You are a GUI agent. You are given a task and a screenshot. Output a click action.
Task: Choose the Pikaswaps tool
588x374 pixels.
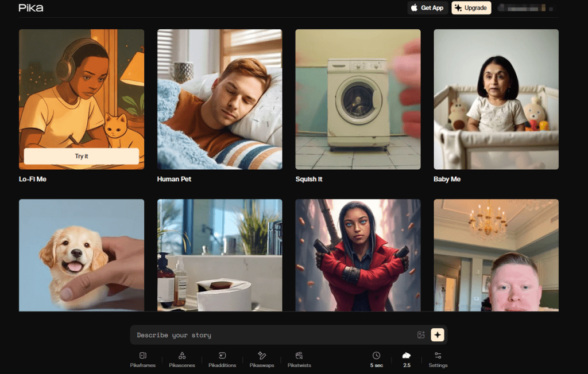click(x=262, y=359)
